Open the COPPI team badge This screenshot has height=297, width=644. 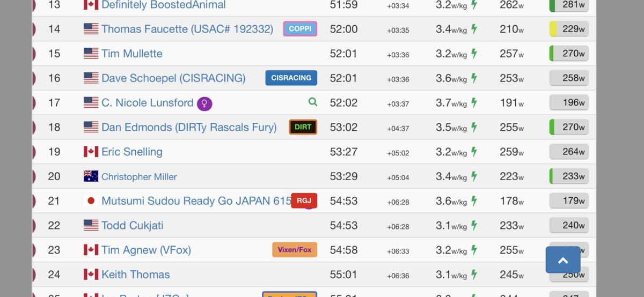pyautogui.click(x=300, y=29)
